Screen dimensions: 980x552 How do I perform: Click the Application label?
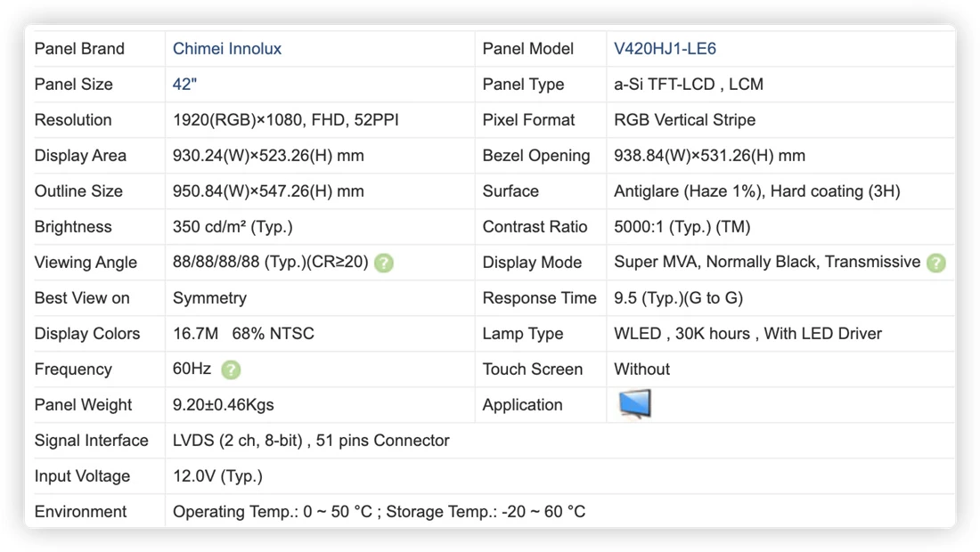click(x=522, y=404)
